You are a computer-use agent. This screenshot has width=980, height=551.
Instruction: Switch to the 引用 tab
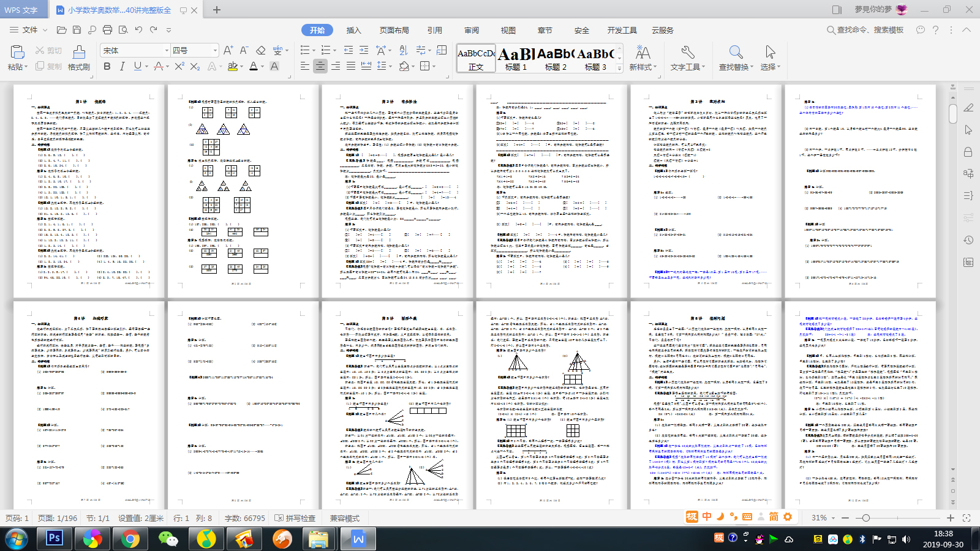click(435, 30)
